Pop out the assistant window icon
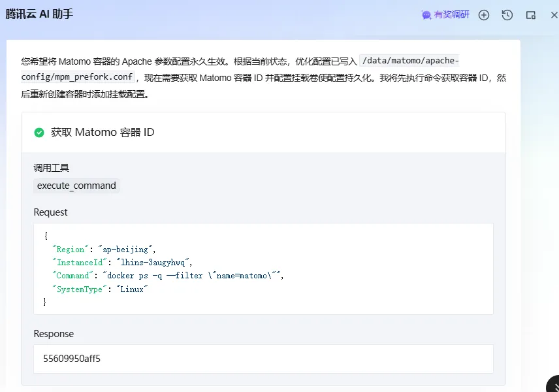The height and width of the screenshot is (392, 559). (531, 15)
